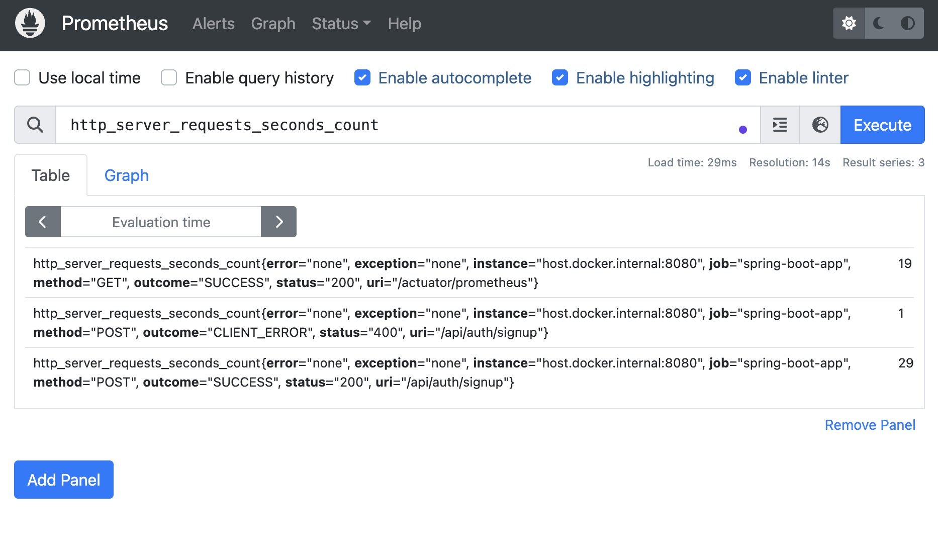Screen dimensions: 938x560
Task: Disable the autocomplete checkbox
Action: (x=362, y=78)
